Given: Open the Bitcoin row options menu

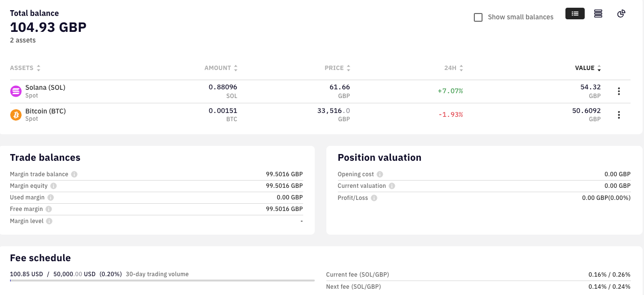Looking at the screenshot, I should click(x=619, y=115).
